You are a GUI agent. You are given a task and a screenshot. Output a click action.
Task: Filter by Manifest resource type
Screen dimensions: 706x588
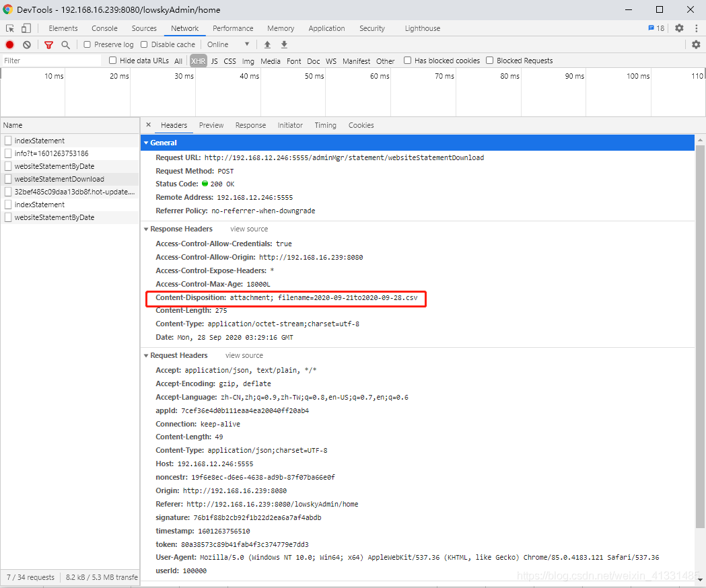(x=356, y=61)
